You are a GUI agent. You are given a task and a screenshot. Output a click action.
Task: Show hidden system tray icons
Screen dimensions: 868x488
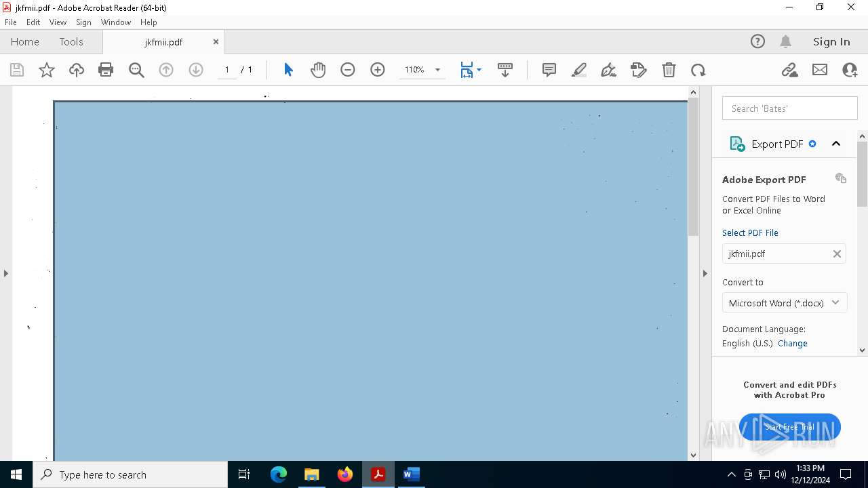[731, 474]
